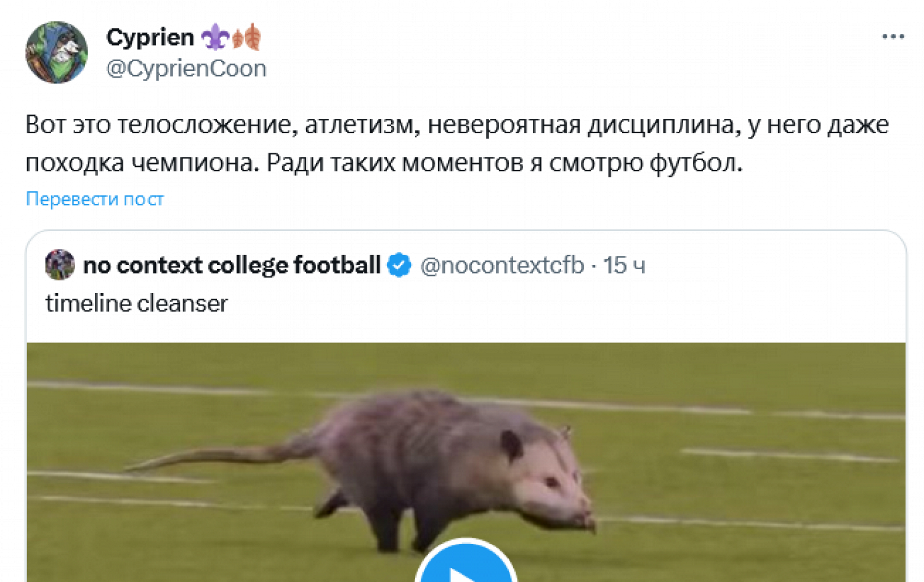Image resolution: width=924 pixels, height=582 pixels.
Task: Click the 15 ч post timestamp
Action: (x=624, y=265)
